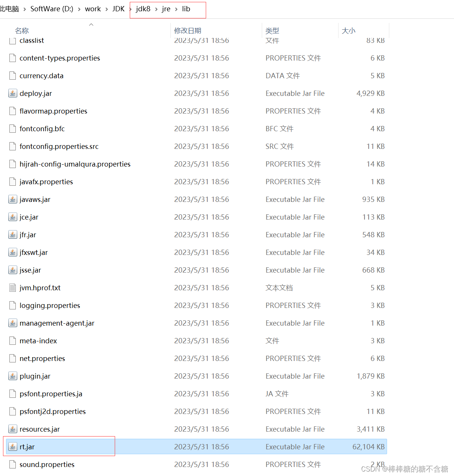454x476 pixels.
Task: Click the Java icon beside resources.jar
Action: coord(12,429)
